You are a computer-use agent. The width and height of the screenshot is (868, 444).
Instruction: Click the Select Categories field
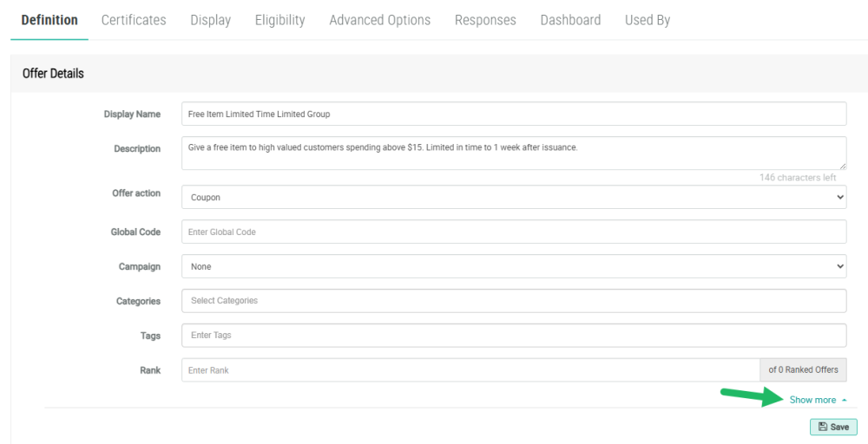pyautogui.click(x=513, y=300)
